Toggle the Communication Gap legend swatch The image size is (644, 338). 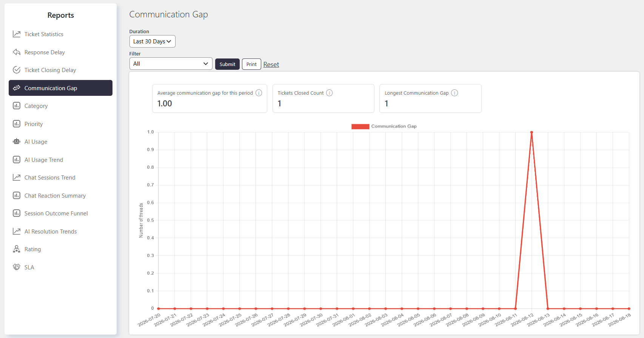(360, 126)
